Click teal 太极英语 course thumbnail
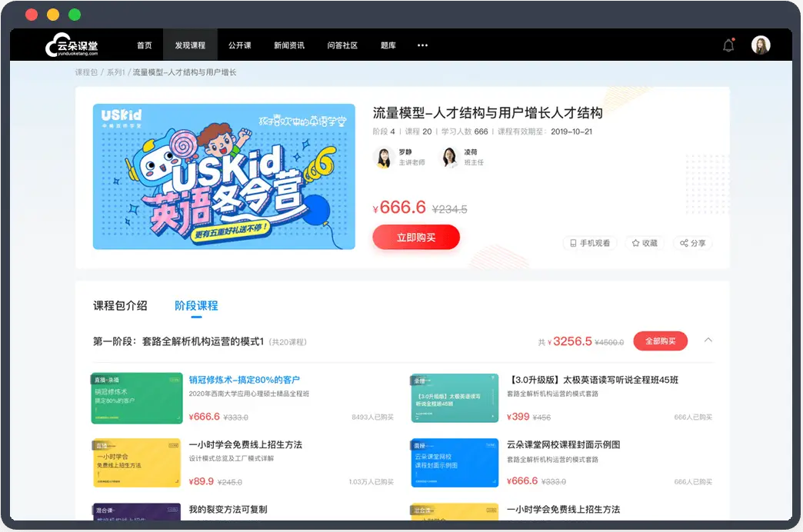803x532 pixels. [x=455, y=398]
